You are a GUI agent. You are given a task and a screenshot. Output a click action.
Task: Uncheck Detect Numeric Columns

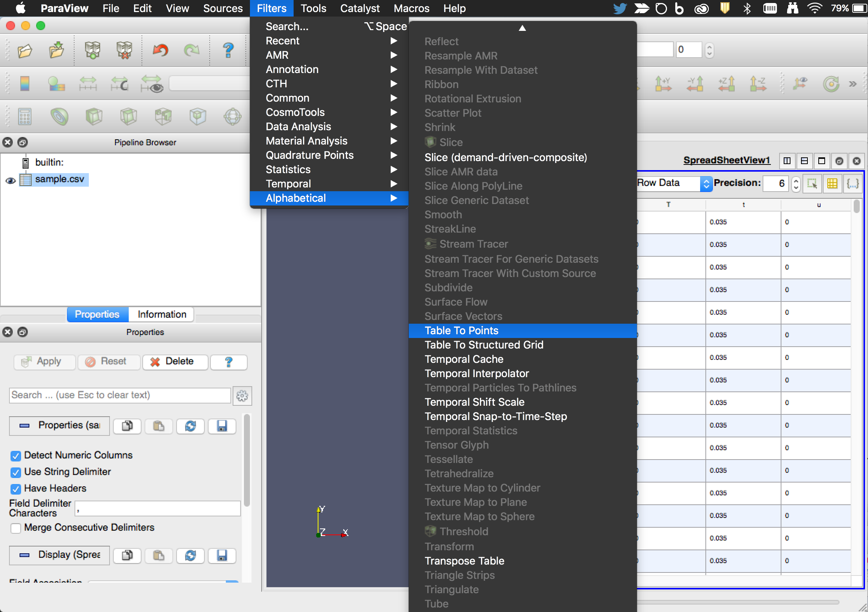point(15,456)
